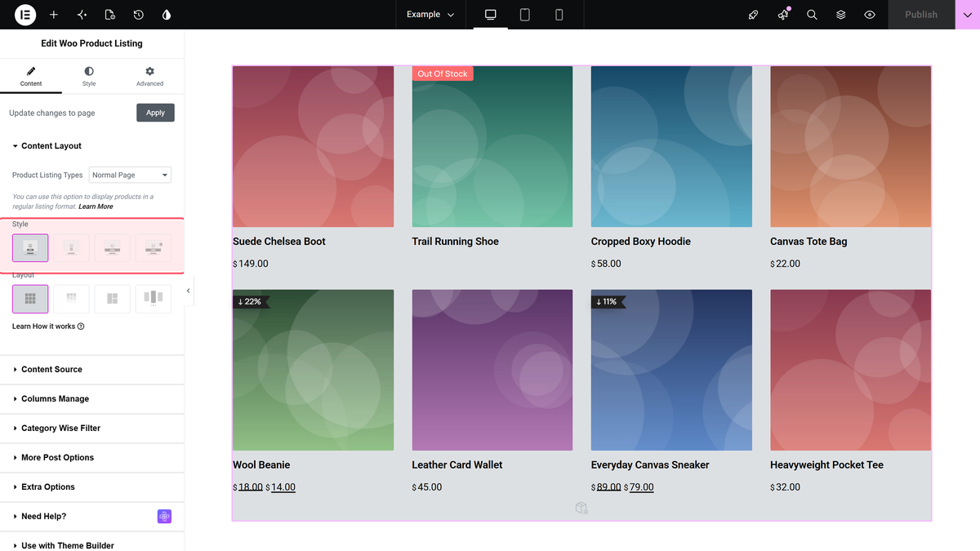Open Canvas Tote Bag product title
Viewport: 980px width, 551px height.
coord(808,242)
